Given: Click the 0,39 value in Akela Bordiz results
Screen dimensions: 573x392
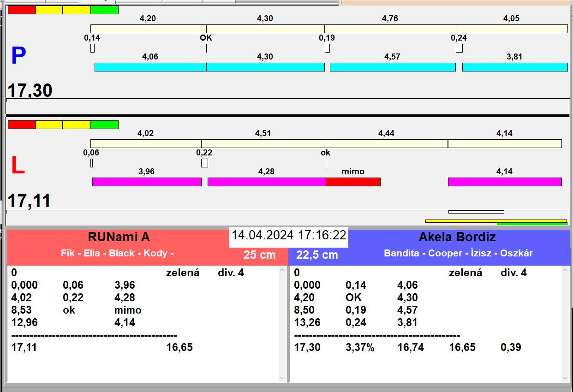Looking at the screenshot, I should click(x=510, y=347).
